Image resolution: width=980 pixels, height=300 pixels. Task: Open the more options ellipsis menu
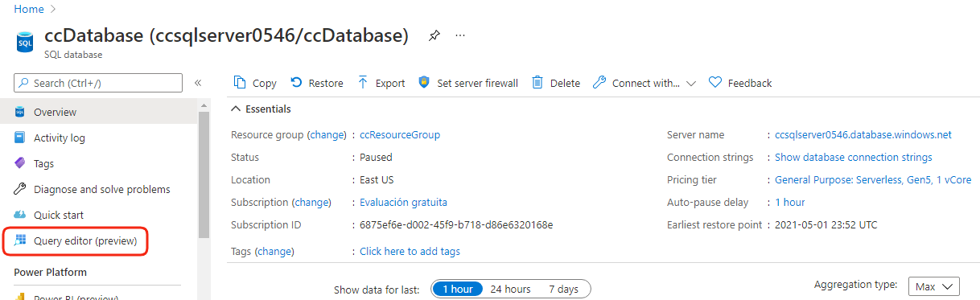(460, 36)
